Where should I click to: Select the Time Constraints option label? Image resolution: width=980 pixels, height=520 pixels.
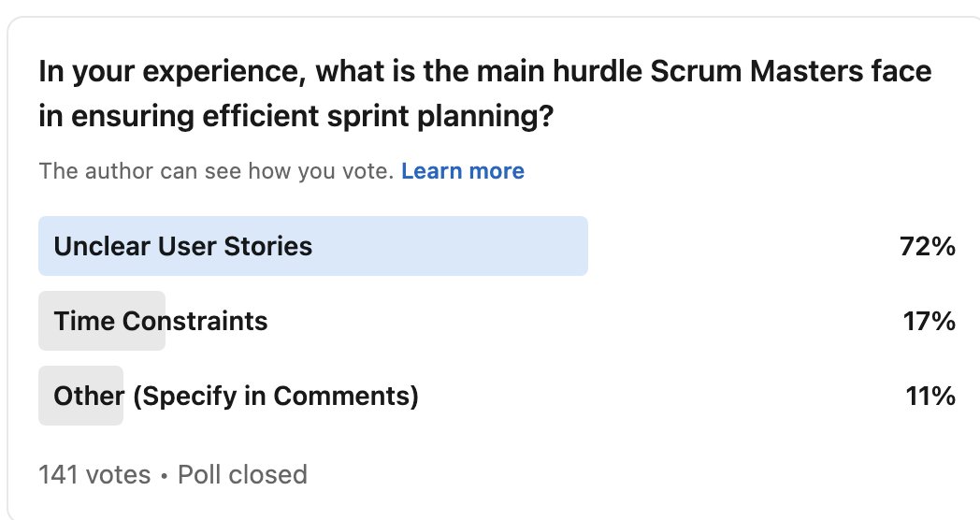point(161,321)
